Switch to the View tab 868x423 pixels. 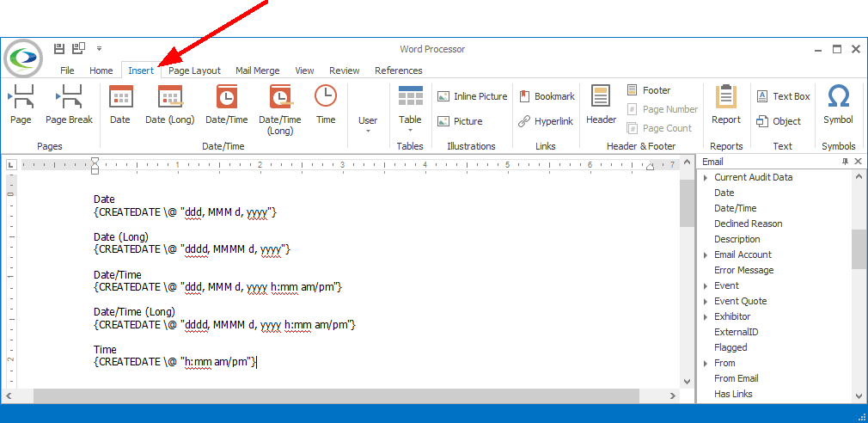click(x=304, y=70)
